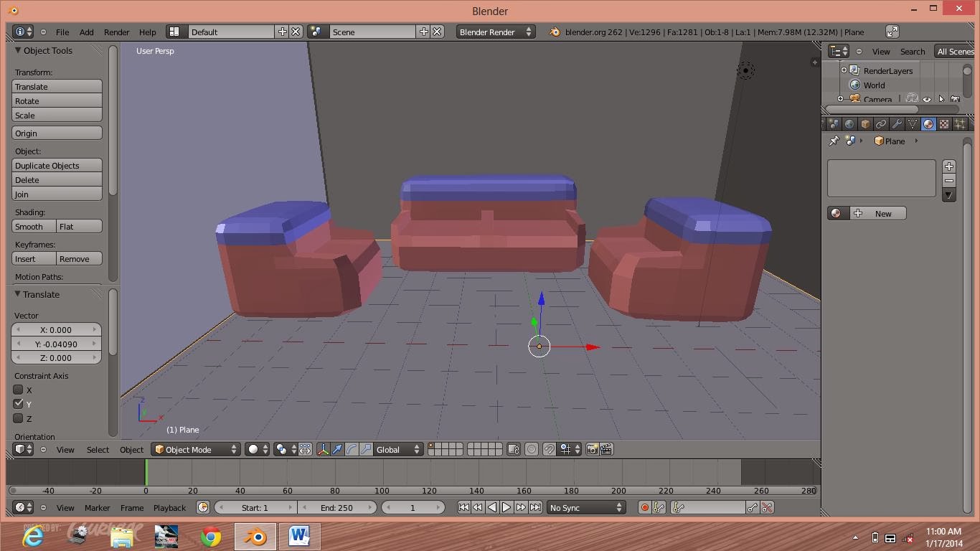Jump to end frame in timeline playback
Viewport: 980px width, 551px height.
[x=536, y=507]
